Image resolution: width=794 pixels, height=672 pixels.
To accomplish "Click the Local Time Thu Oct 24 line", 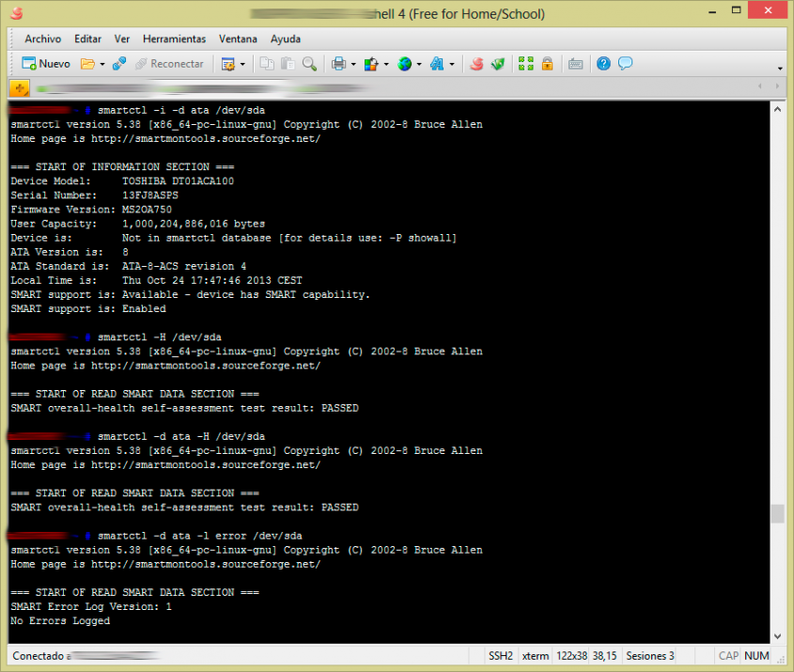I will [157, 281].
